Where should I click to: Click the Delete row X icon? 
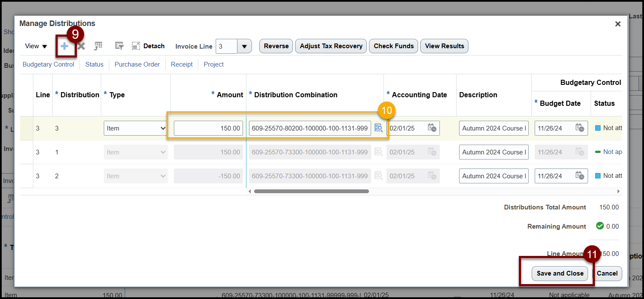coord(81,46)
